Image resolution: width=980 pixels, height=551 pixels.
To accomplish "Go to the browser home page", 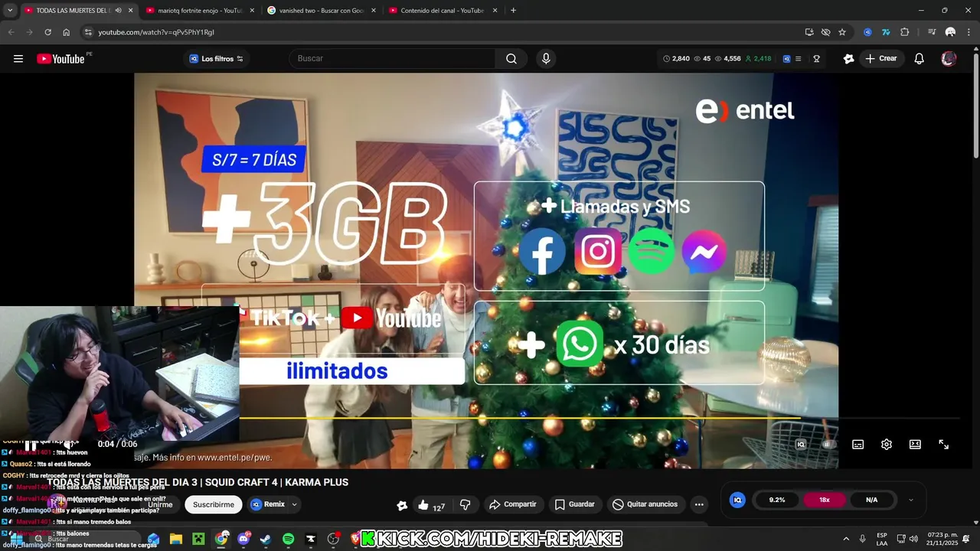I will tap(67, 32).
